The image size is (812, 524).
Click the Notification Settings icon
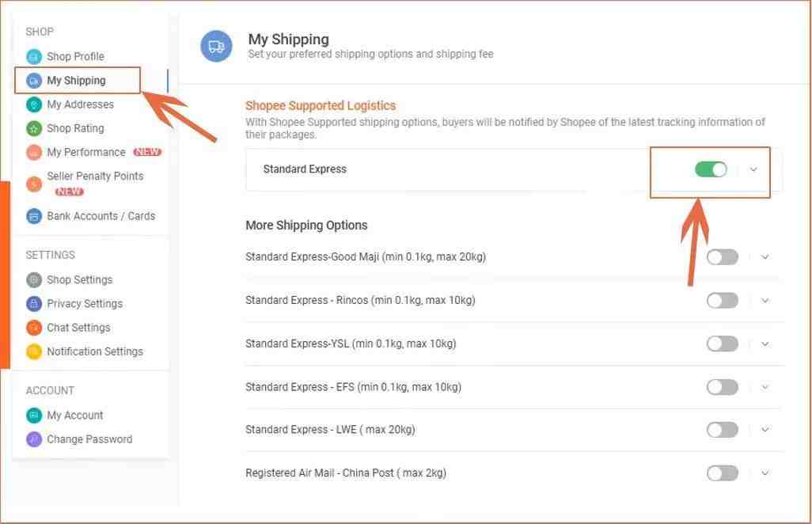pyautogui.click(x=34, y=351)
